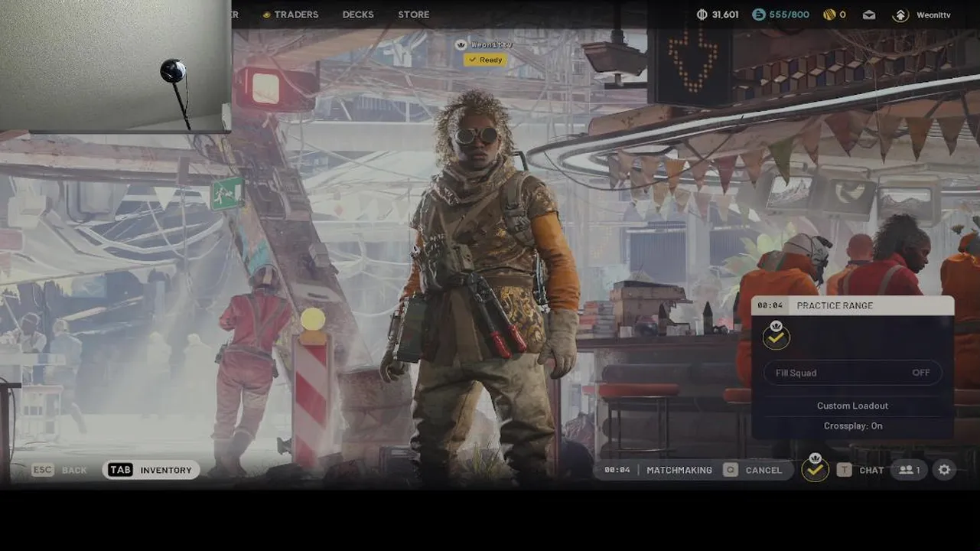Click the crown icon beside player nameplate

click(461, 44)
